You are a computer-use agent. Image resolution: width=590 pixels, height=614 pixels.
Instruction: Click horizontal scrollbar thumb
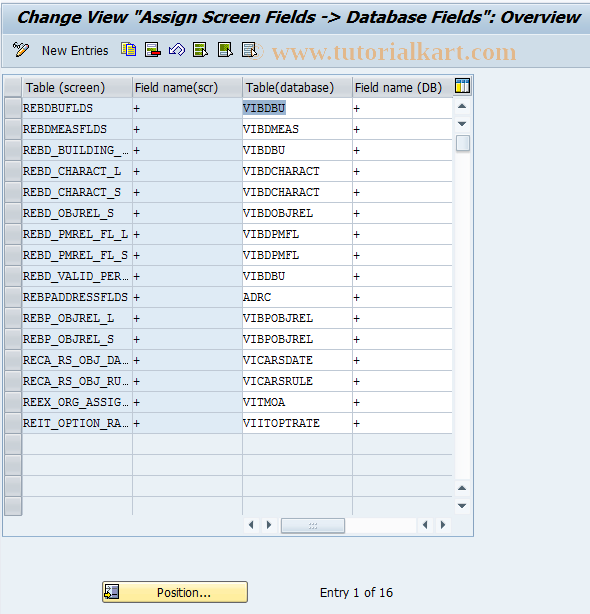(313, 525)
